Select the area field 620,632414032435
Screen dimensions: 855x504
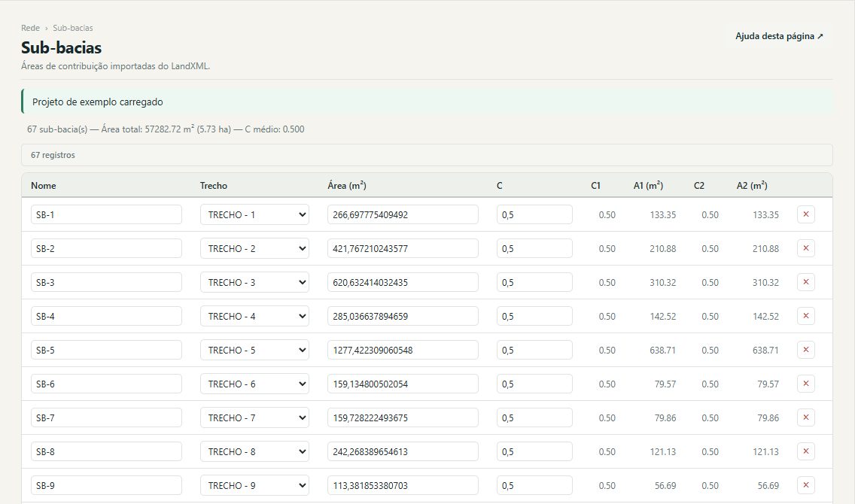(x=403, y=282)
